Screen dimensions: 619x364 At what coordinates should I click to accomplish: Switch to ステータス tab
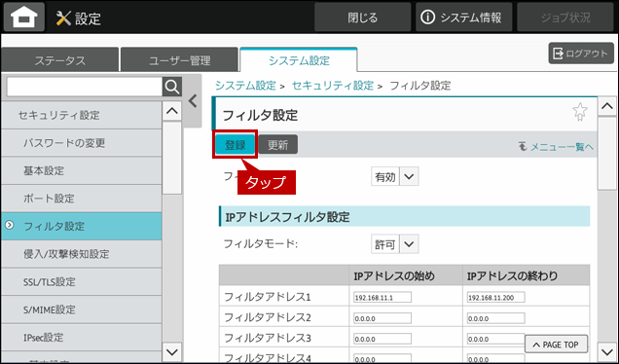(x=60, y=60)
